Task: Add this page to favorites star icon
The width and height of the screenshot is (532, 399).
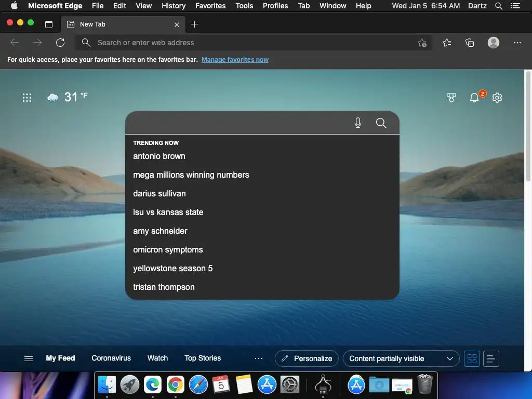Action: pyautogui.click(x=422, y=43)
